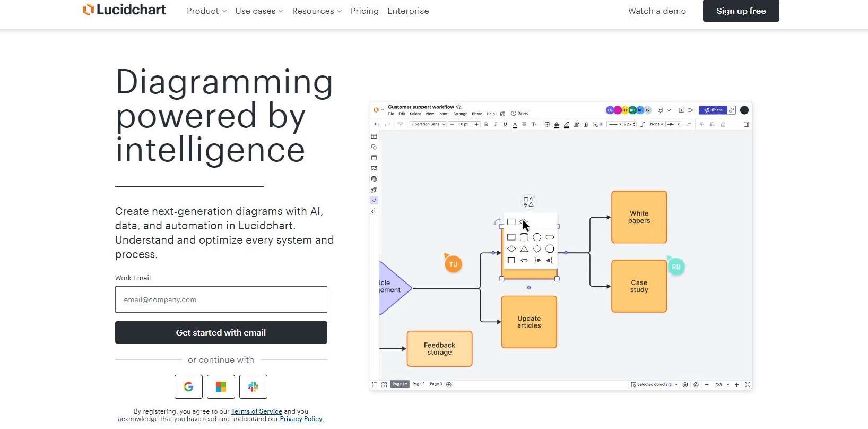The height and width of the screenshot is (429, 868).
Task: Click the Work Email input field
Action: 221,299
